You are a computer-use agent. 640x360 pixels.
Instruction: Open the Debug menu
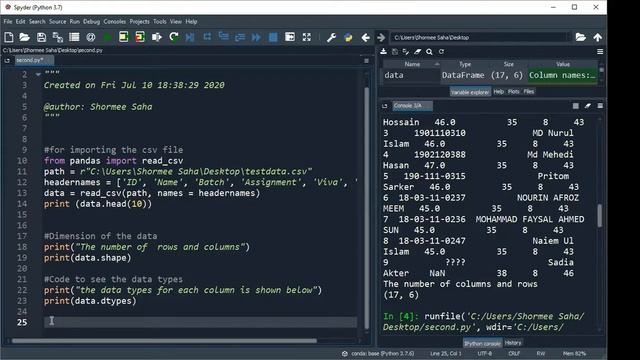(91, 22)
